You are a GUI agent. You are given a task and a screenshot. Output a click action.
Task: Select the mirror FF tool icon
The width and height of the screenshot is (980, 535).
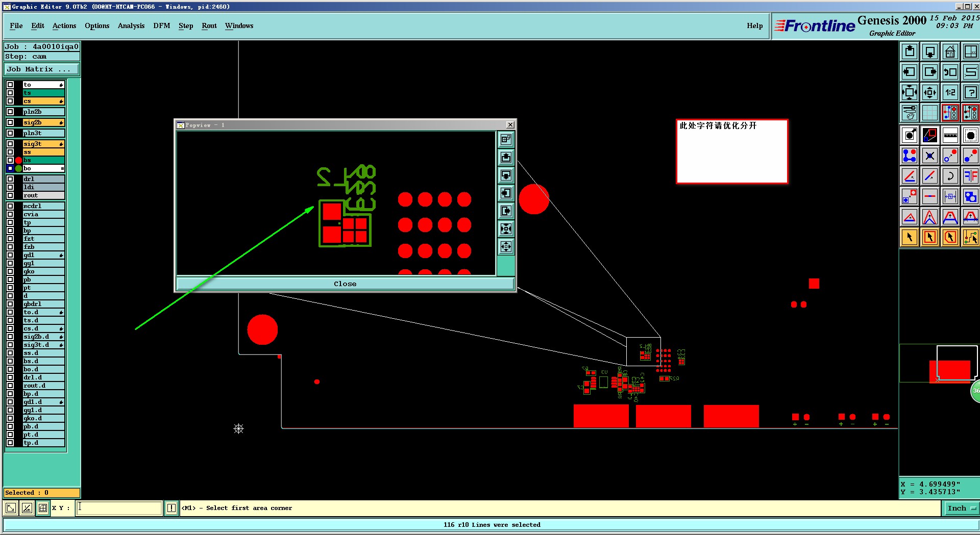970,176
